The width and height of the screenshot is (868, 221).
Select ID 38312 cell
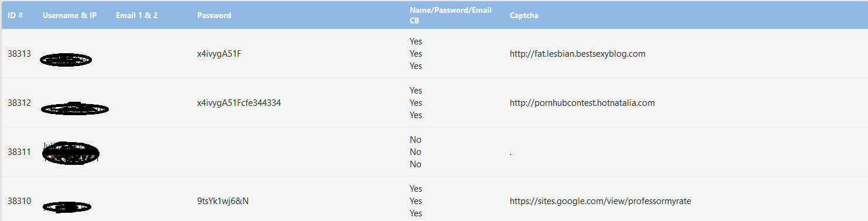(19, 103)
